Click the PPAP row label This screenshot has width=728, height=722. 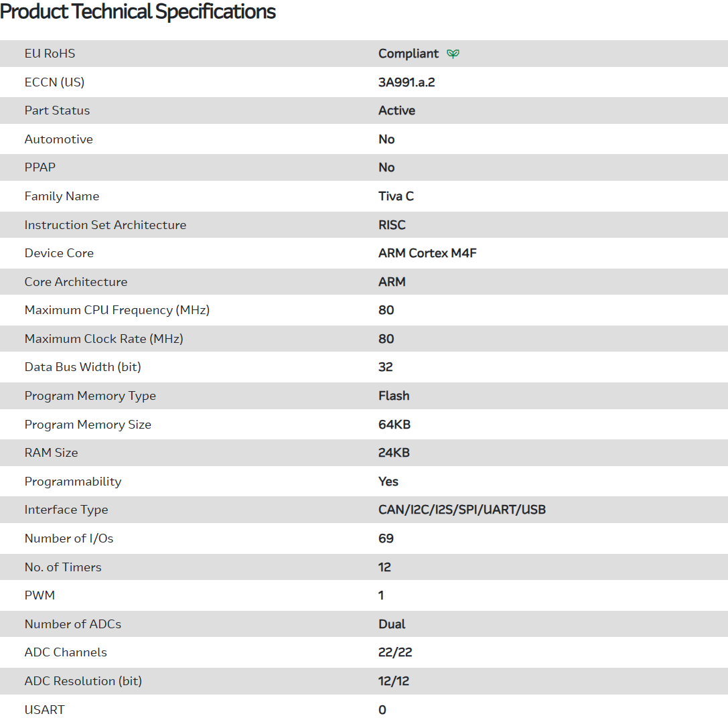click(x=41, y=167)
